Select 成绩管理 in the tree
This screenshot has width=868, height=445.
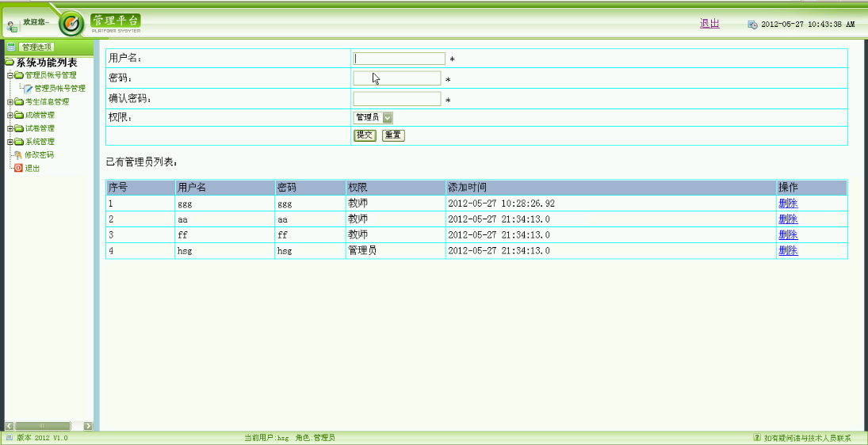click(40, 115)
